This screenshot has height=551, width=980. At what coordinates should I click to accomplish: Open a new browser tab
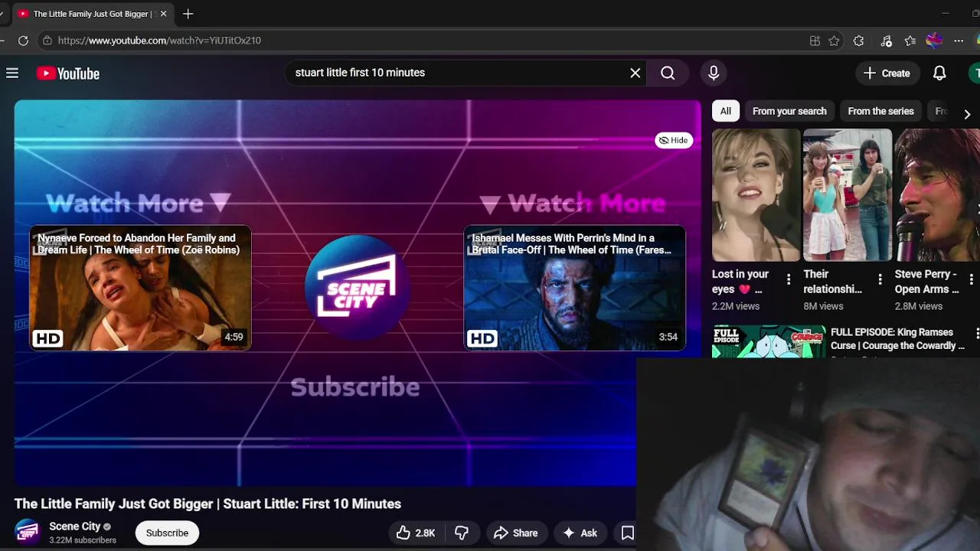188,14
